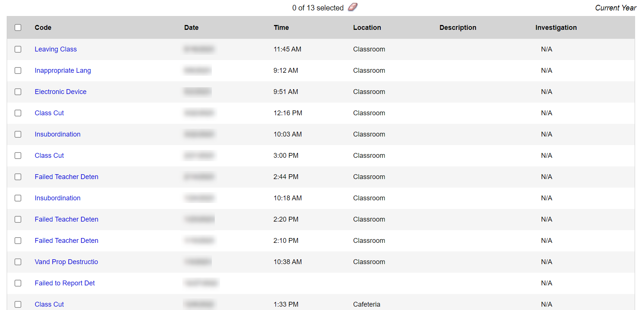This screenshot has height=310, width=644.
Task: Sort by the Code column header
Action: [x=43, y=28]
